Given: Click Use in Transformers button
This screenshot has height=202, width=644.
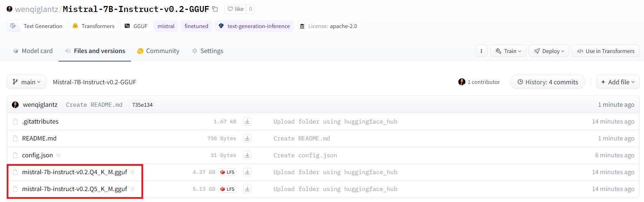Looking at the screenshot, I should click(x=606, y=51).
